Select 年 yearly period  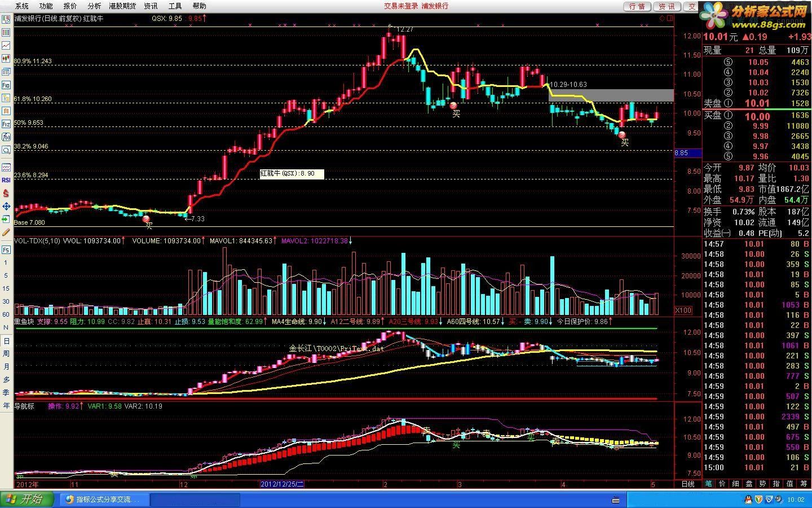click(x=6, y=406)
